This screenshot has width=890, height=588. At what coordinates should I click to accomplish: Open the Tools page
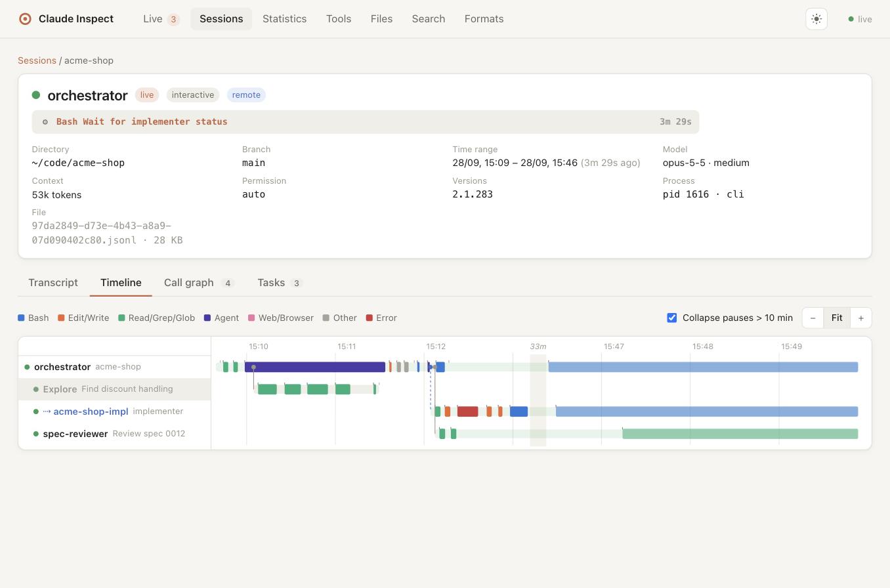tap(339, 19)
